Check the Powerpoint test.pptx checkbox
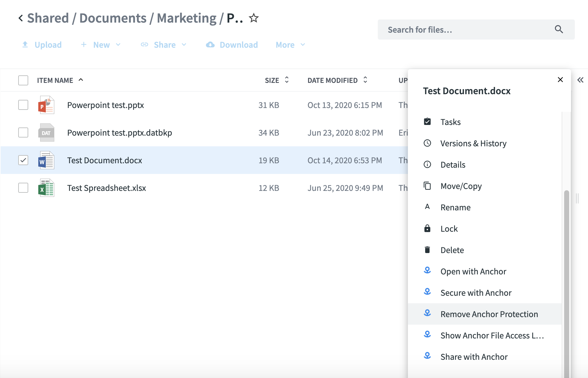Screen dimensions: 588x378 23,105
